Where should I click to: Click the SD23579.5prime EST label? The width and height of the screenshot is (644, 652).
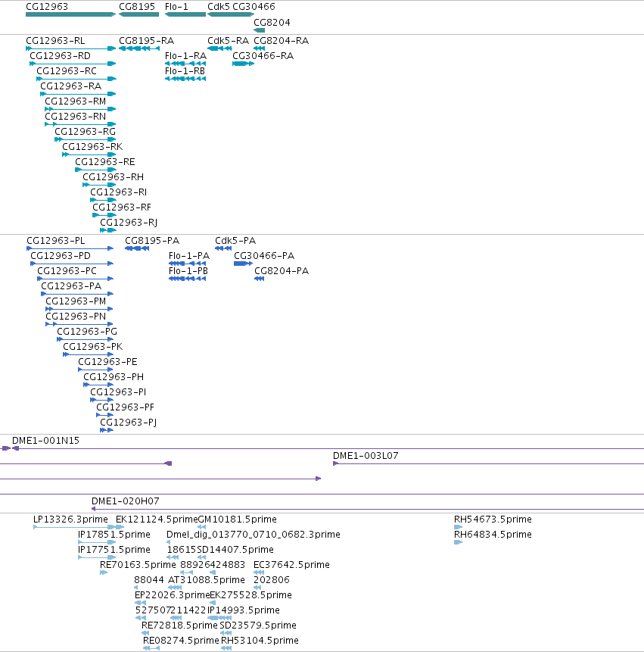tap(258, 625)
